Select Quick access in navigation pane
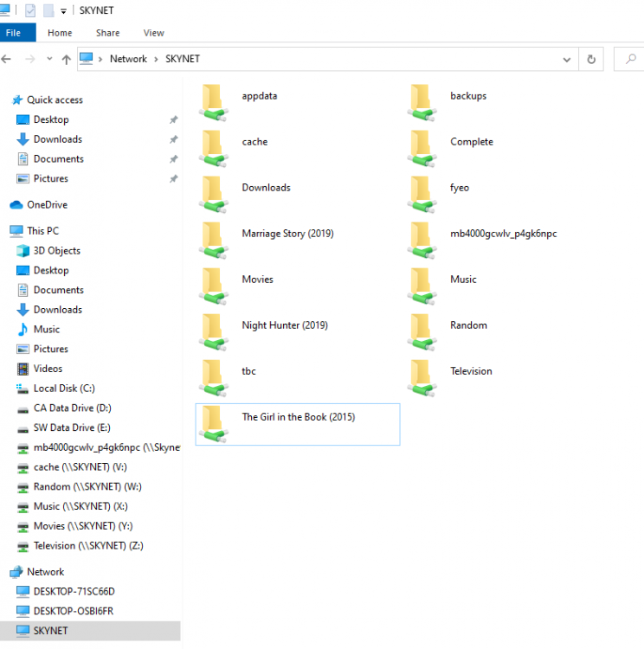 pos(55,100)
